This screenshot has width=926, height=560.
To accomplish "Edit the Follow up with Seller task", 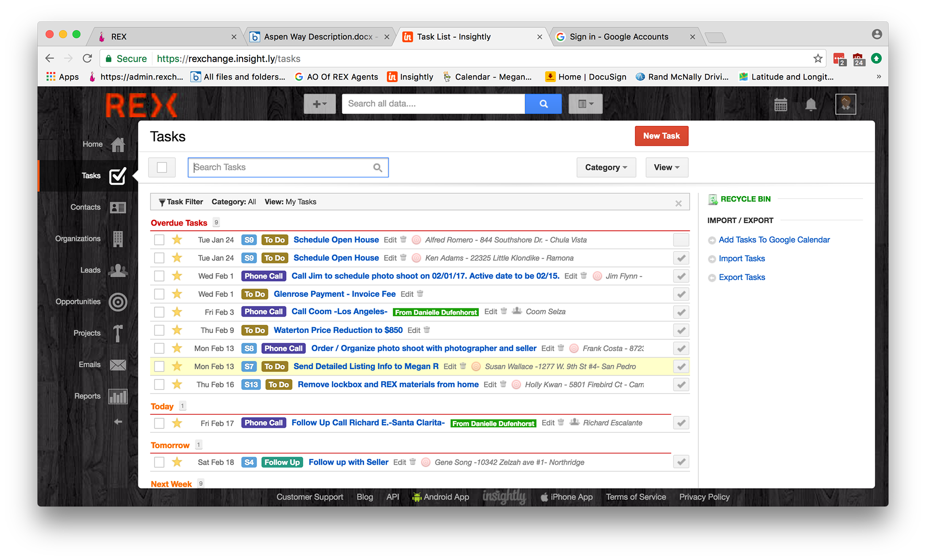I will tap(399, 462).
